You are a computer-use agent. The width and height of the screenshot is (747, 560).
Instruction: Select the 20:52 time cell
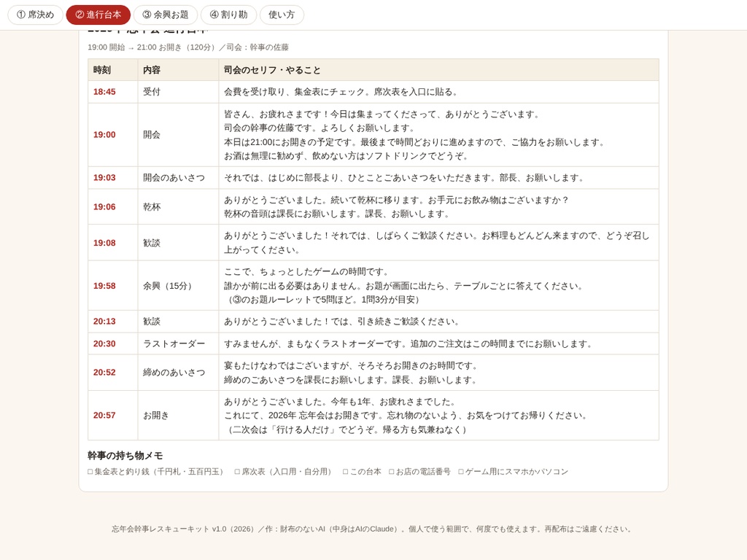[113, 373]
